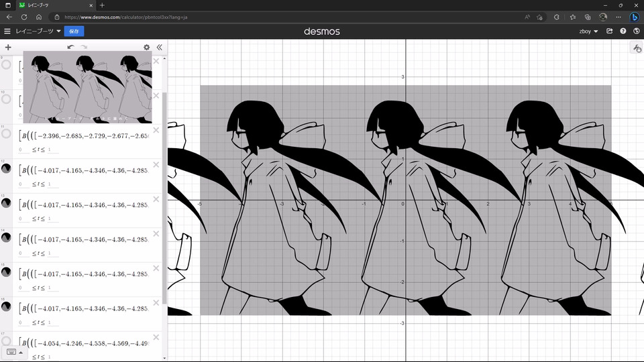The height and width of the screenshot is (362, 644).
Task: Delete expression 12 with its X
Action: click(x=156, y=165)
